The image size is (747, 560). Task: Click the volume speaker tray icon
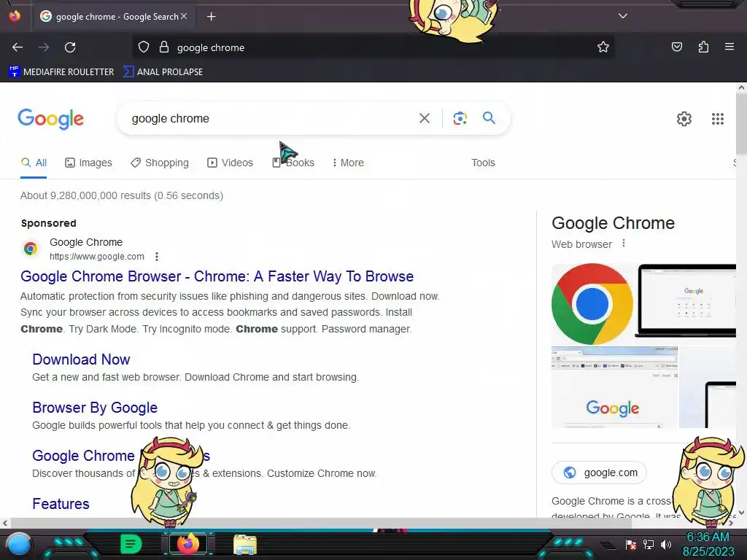666,544
